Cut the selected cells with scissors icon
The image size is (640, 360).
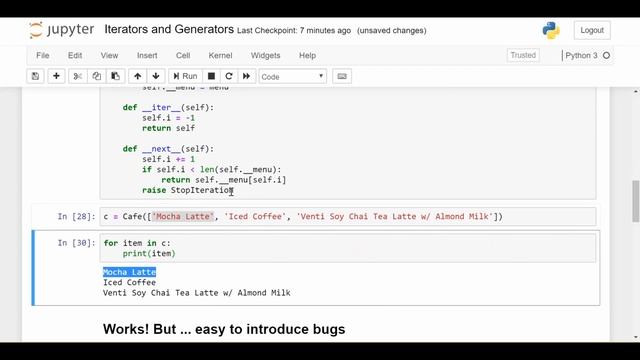pyautogui.click(x=78, y=76)
